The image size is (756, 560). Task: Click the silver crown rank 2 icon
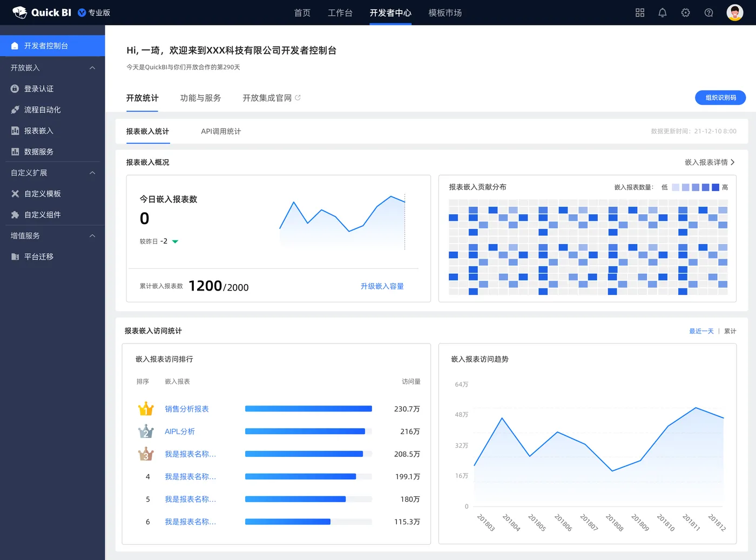146,431
